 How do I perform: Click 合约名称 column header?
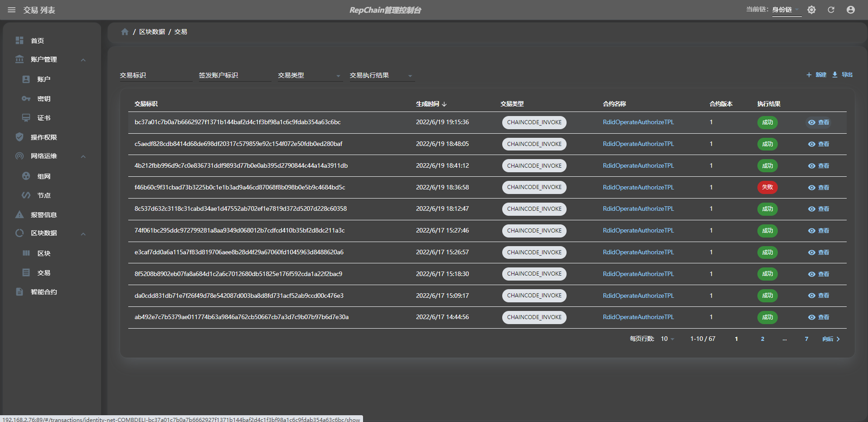614,104
